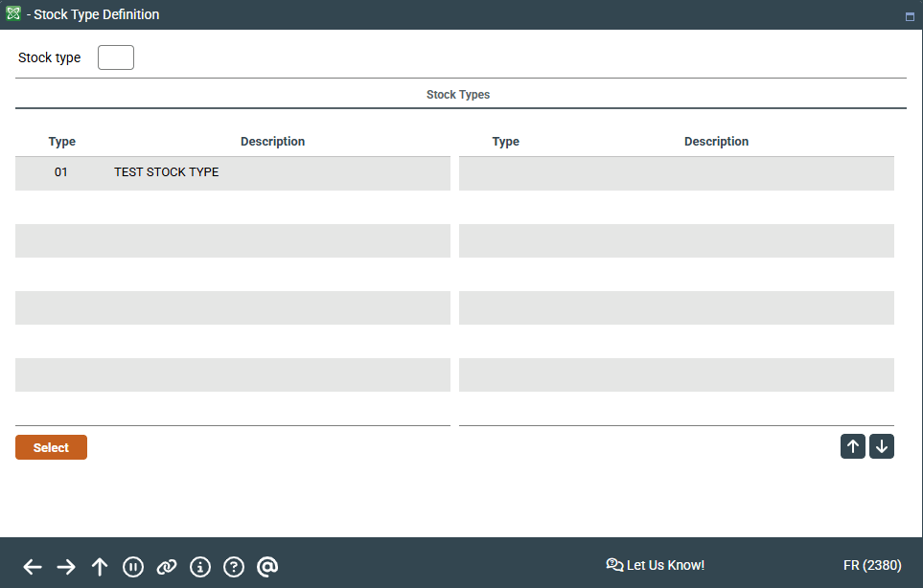The height and width of the screenshot is (588, 923).
Task: Click the application logo in title bar
Action: pyautogui.click(x=12, y=14)
